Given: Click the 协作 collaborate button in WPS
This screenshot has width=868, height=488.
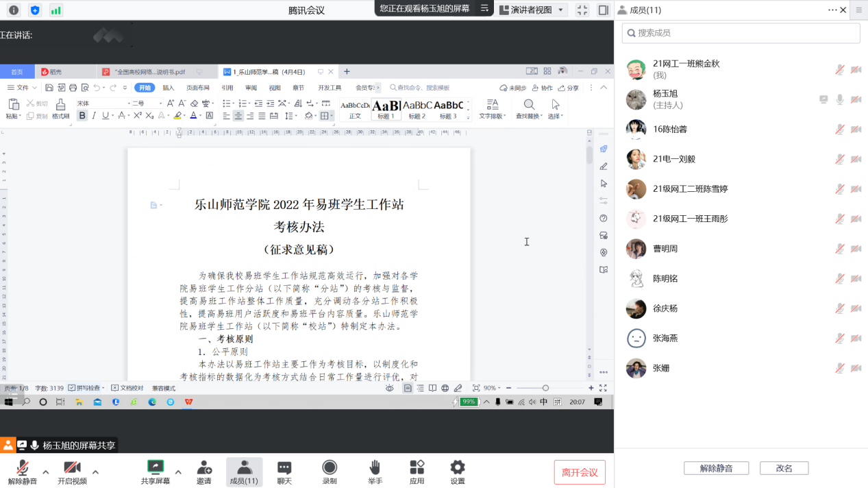Looking at the screenshot, I should [543, 88].
